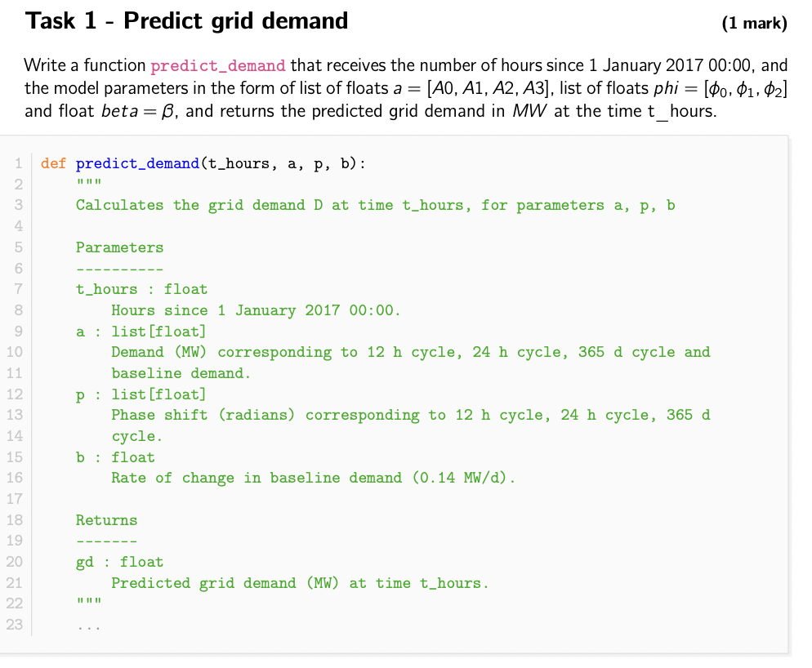Click the ellipsis placeholder on line 23

[89, 628]
